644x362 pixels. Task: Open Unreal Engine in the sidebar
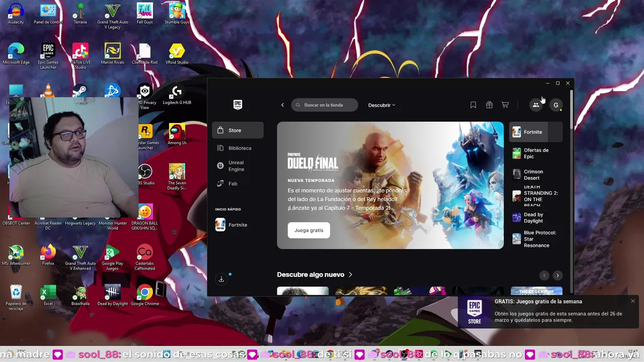pos(237,166)
